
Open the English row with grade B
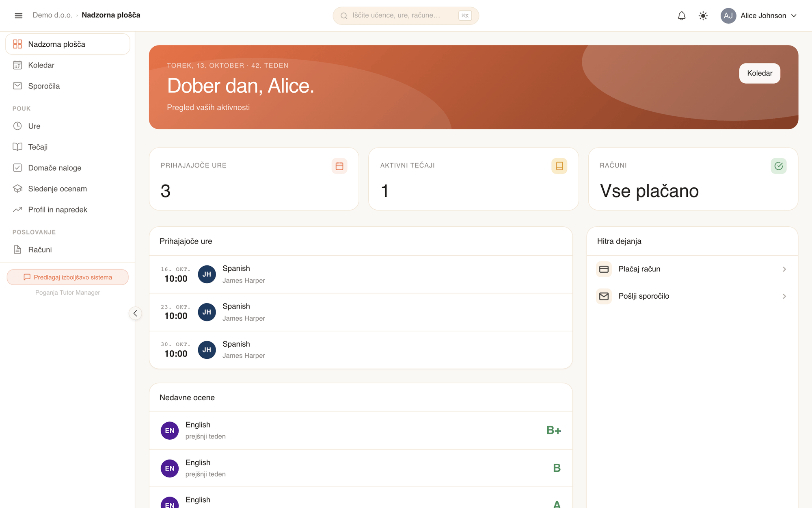pyautogui.click(x=361, y=468)
